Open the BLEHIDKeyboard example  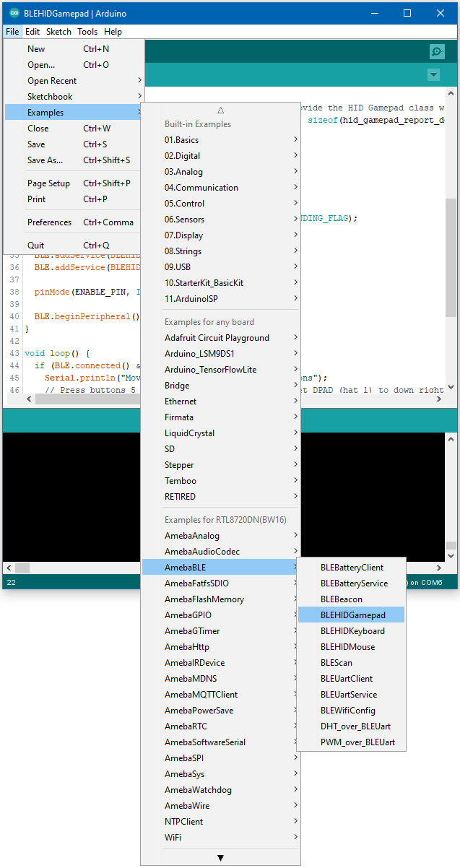pyautogui.click(x=352, y=631)
